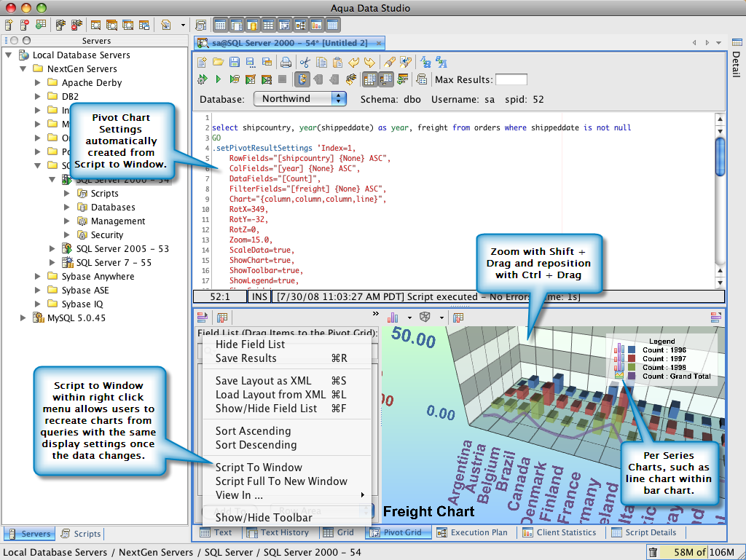Expand the Sybase Anywhere folder
The width and height of the screenshot is (746, 560).
tap(38, 276)
